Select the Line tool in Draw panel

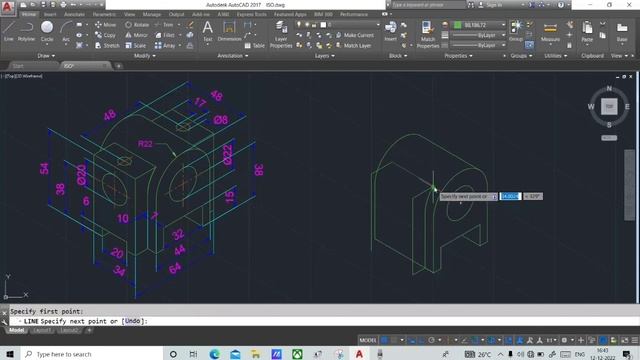point(9,31)
